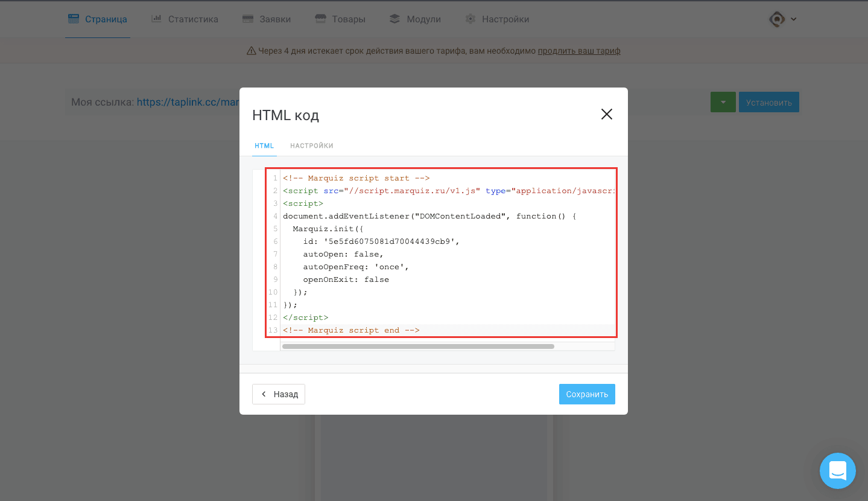Click the Страница page icon
Image resolution: width=868 pixels, height=501 pixels.
coord(74,19)
